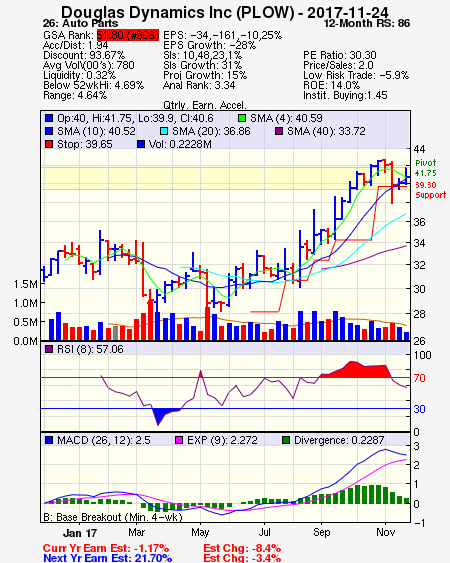
Task: Click the green Pivot 41.75 label
Action: (x=426, y=168)
